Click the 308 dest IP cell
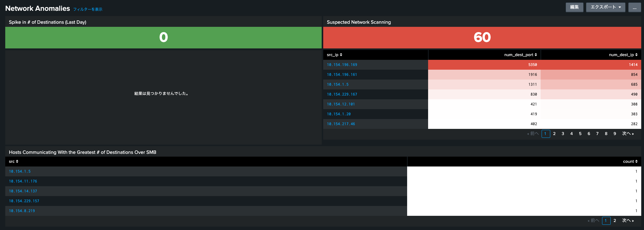Viewport: 644px width, 230px height. pos(591,104)
